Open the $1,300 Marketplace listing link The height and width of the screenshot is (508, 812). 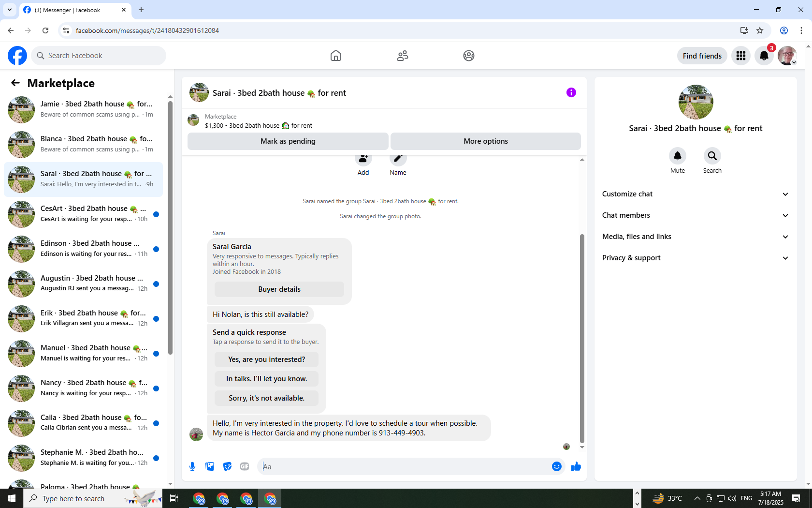[259, 126]
